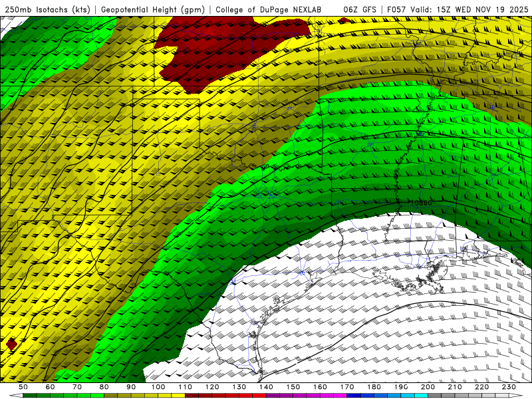This screenshot has width=532, height=399.
Task: Click the '230' value on the color scale
Action: click(x=509, y=387)
